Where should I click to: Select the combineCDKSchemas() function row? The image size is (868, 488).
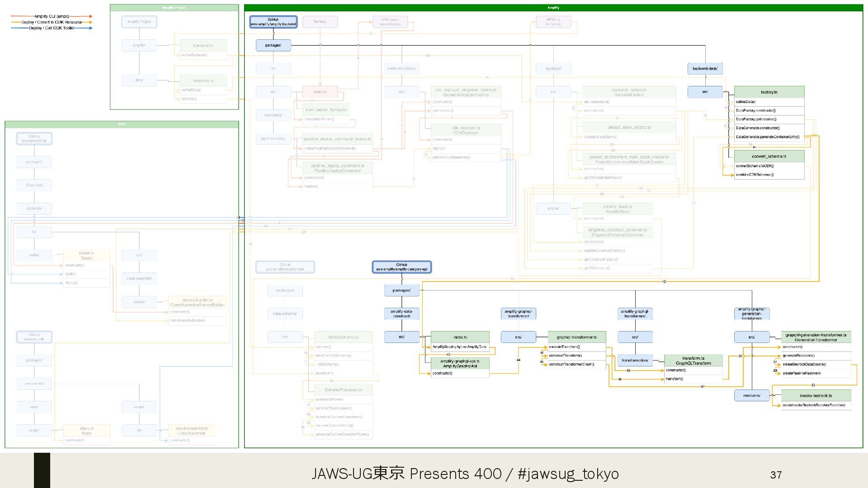click(755, 174)
